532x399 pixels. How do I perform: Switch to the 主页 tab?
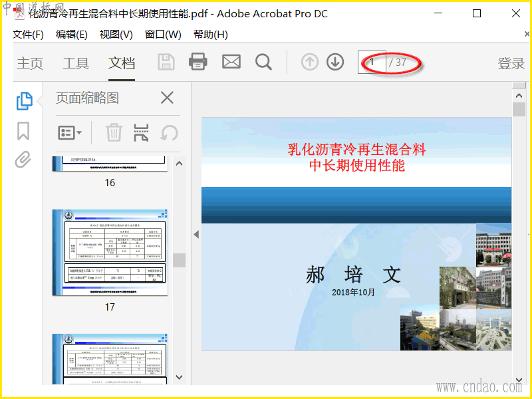click(30, 63)
